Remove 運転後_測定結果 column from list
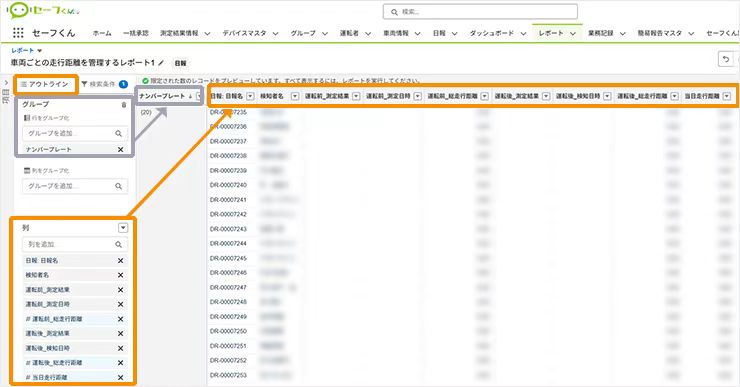The width and height of the screenshot is (740, 387). point(120,334)
